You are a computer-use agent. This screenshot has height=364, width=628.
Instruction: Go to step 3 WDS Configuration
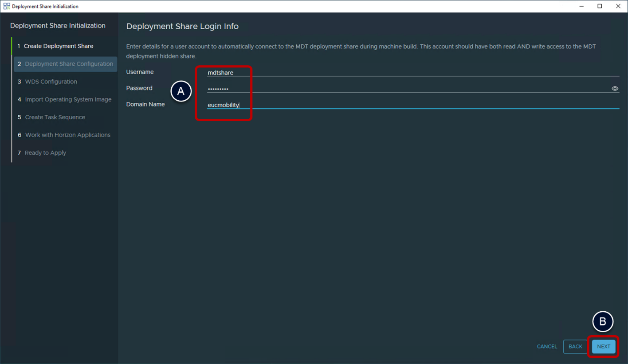pos(51,82)
